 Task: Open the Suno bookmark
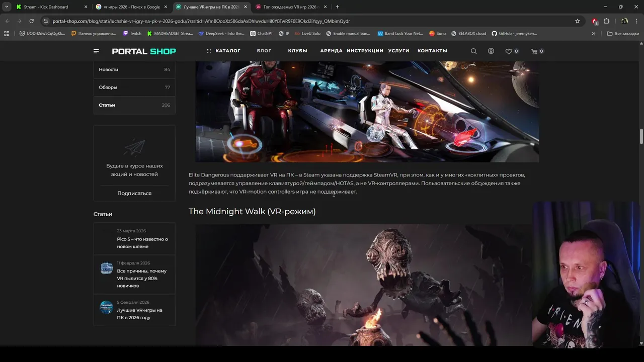tap(437, 34)
